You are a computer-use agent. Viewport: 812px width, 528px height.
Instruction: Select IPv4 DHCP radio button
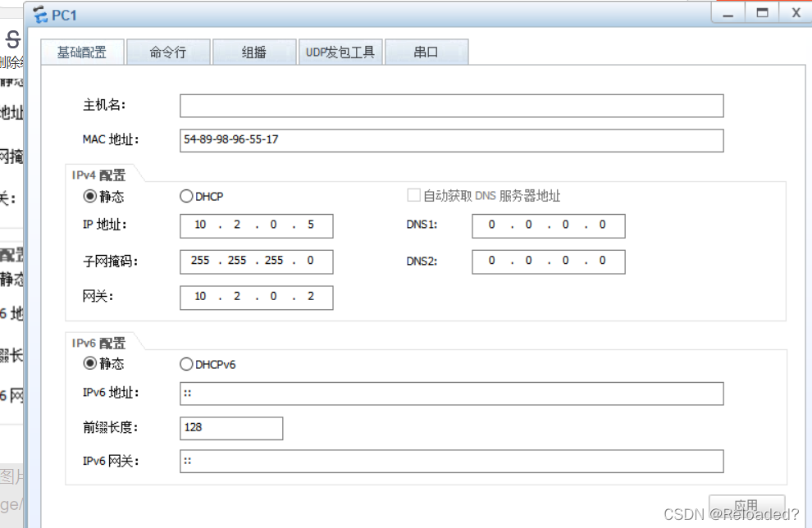[x=186, y=196]
